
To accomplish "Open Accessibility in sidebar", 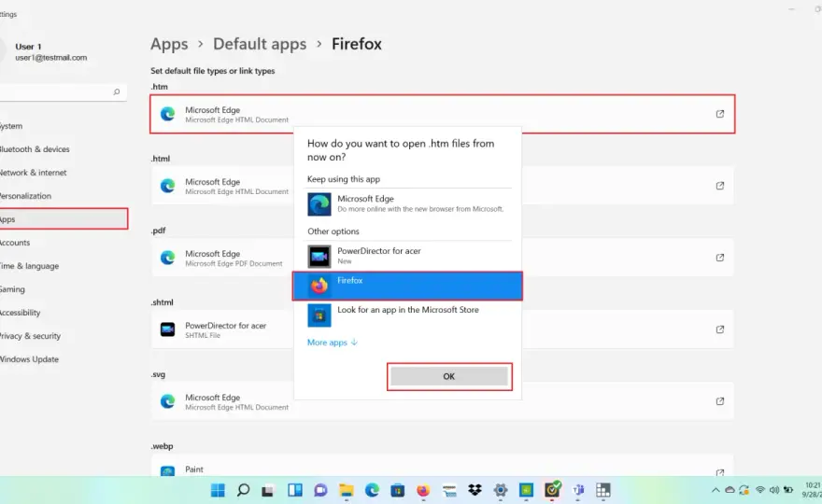I will pyautogui.click(x=63, y=313).
